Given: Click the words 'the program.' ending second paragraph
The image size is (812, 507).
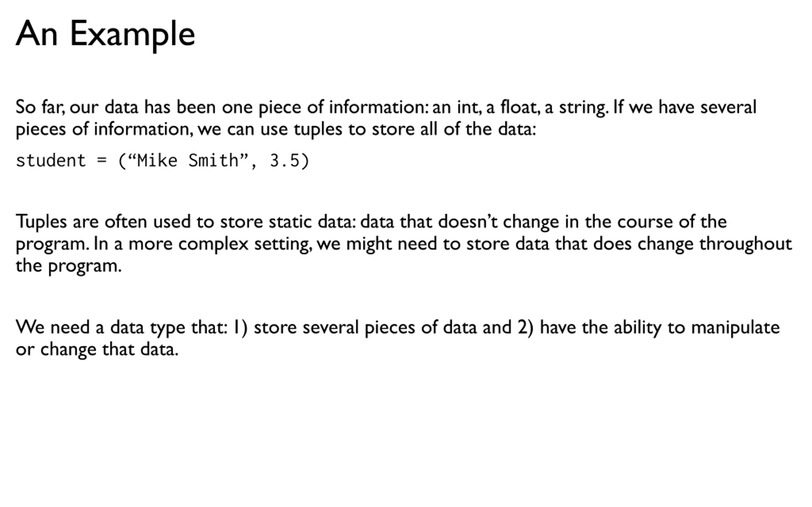Looking at the screenshot, I should (69, 266).
